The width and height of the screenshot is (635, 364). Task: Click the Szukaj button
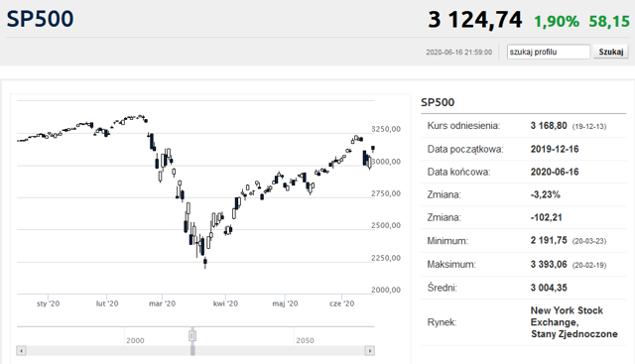(x=611, y=52)
